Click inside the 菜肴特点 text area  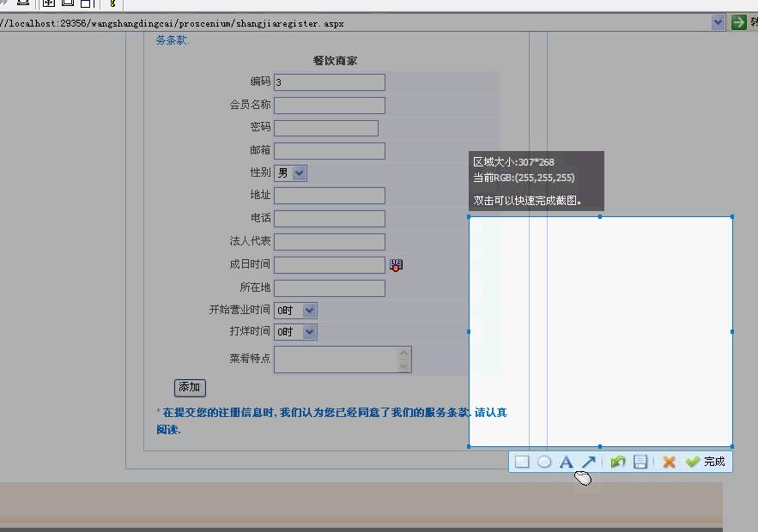pyautogui.click(x=336, y=360)
